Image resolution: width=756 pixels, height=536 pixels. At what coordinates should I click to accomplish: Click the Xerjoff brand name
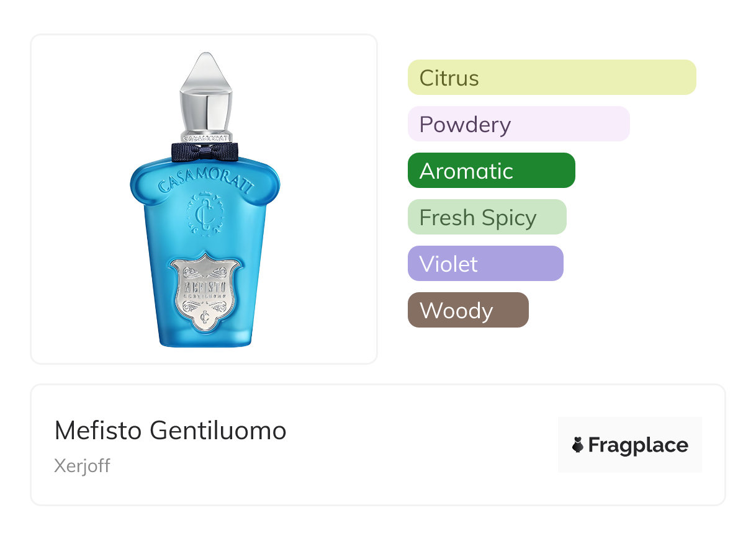pos(82,465)
